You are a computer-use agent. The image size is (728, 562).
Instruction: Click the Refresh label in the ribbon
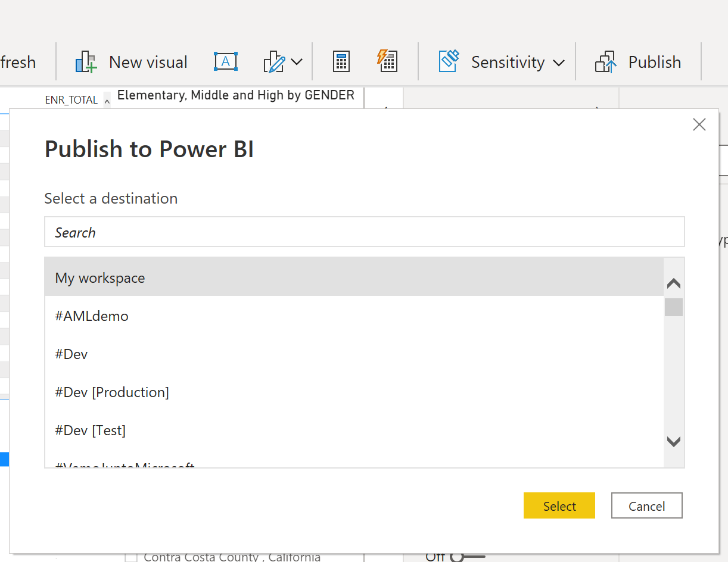tap(18, 62)
